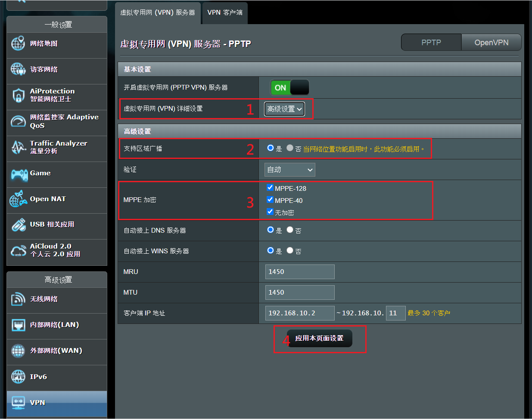This screenshot has height=420, width=532.
Task: Open the 验证 authentication dropdown
Action: (289, 170)
